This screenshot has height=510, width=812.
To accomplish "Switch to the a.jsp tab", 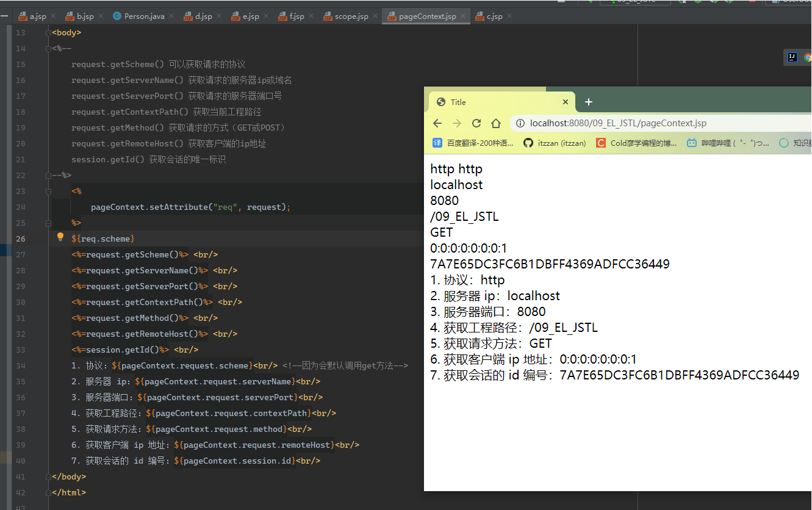I will coord(37,16).
